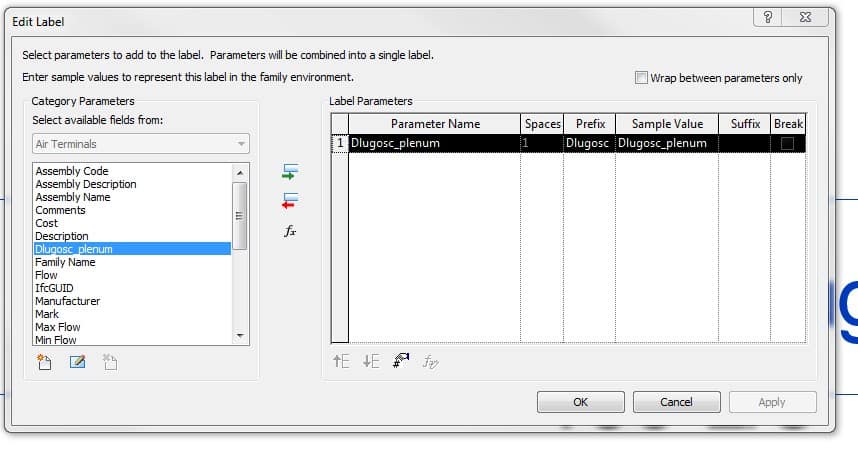The height and width of the screenshot is (452, 858).
Task: Select Family Name field
Action: 131,262
